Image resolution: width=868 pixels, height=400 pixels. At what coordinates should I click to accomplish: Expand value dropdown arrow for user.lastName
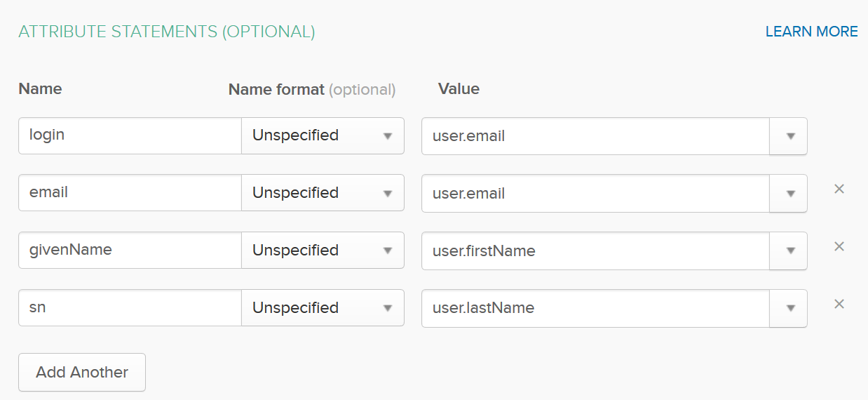789,309
